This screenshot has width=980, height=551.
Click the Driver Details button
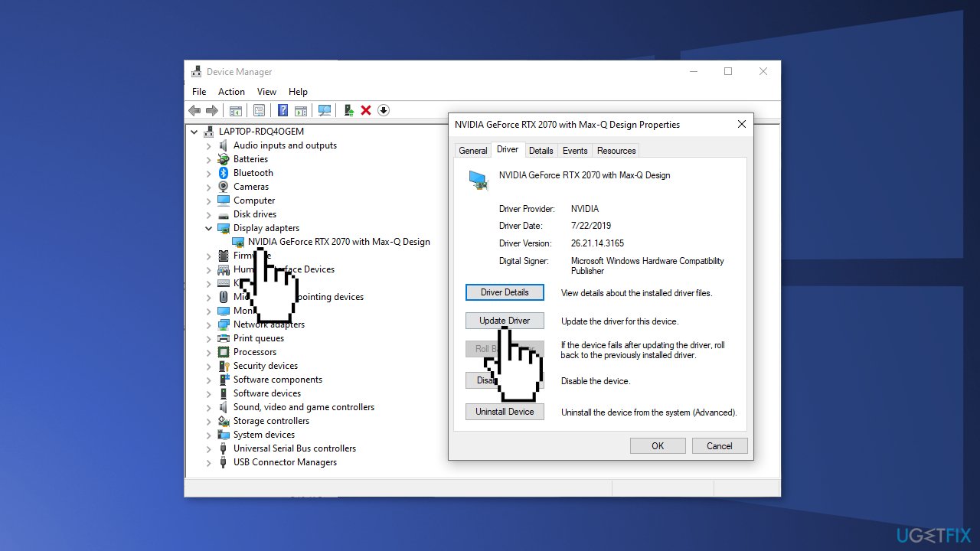[x=505, y=292]
